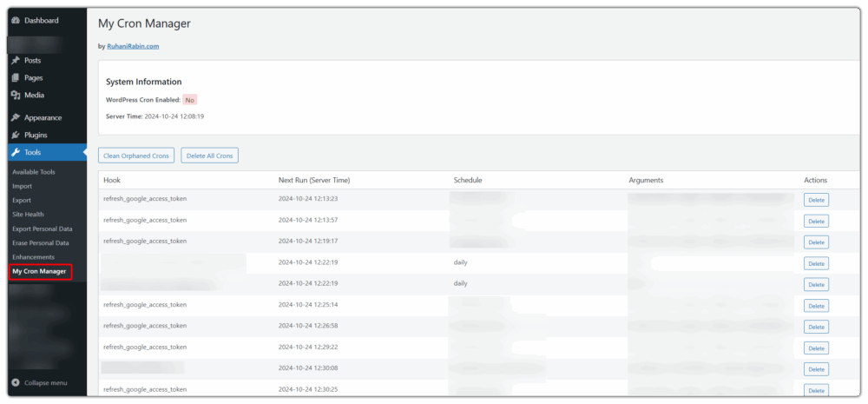The width and height of the screenshot is (868, 404).
Task: Go to Erase Personal Data
Action: tap(40, 243)
